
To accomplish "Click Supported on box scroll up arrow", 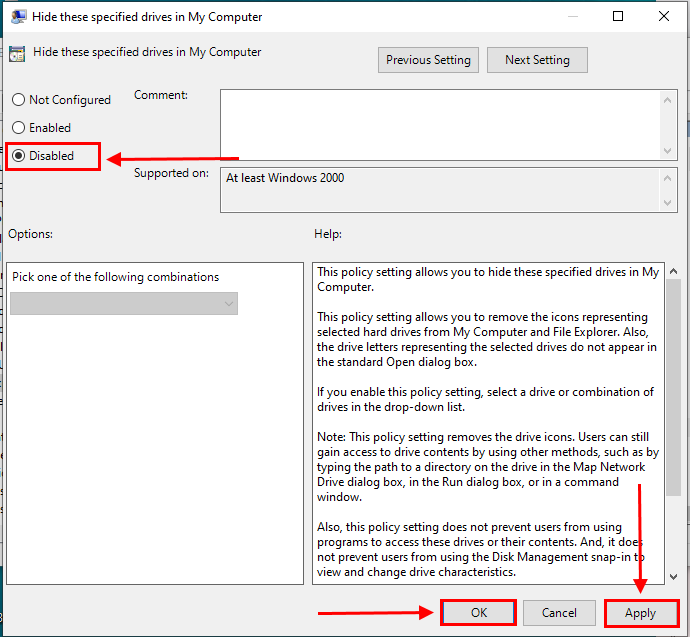I will click(668, 178).
